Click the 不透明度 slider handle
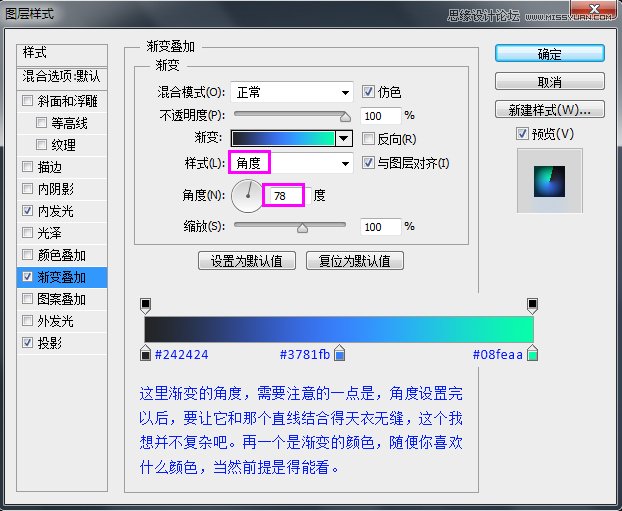This screenshot has height=511, width=622. point(345,117)
